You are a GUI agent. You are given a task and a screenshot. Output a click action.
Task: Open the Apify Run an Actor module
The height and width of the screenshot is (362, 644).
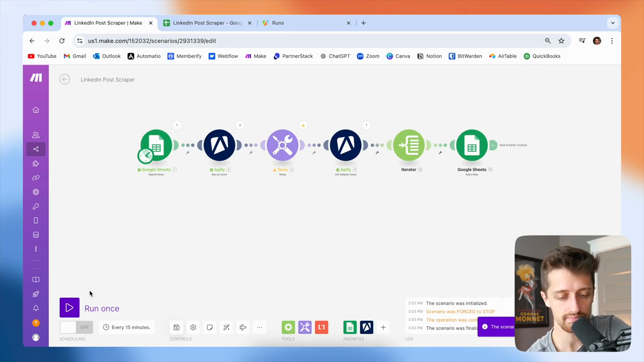pos(219,145)
